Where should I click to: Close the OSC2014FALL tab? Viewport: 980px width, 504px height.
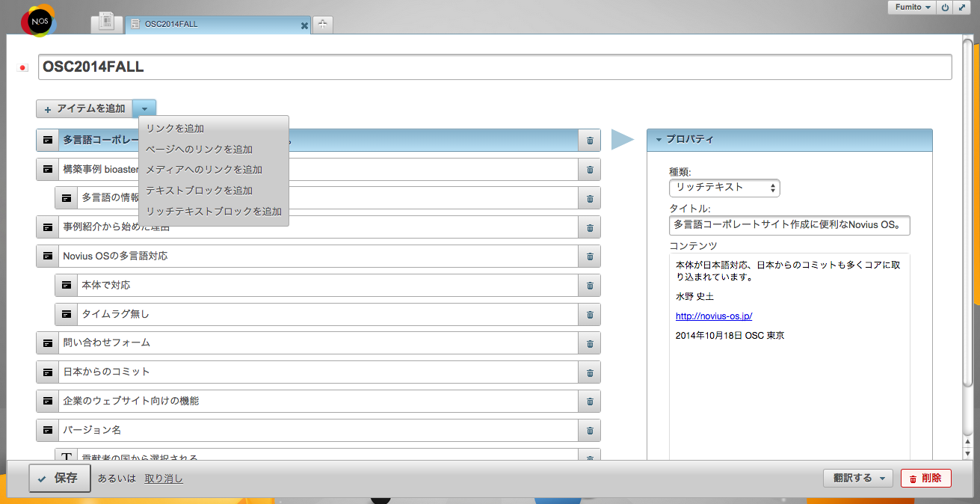304,25
